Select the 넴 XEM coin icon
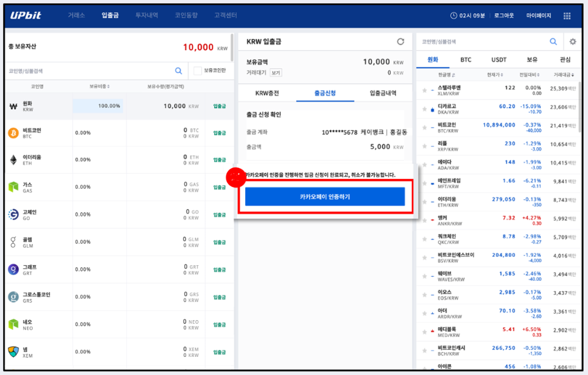The height and width of the screenshot is (375, 588). [x=13, y=351]
